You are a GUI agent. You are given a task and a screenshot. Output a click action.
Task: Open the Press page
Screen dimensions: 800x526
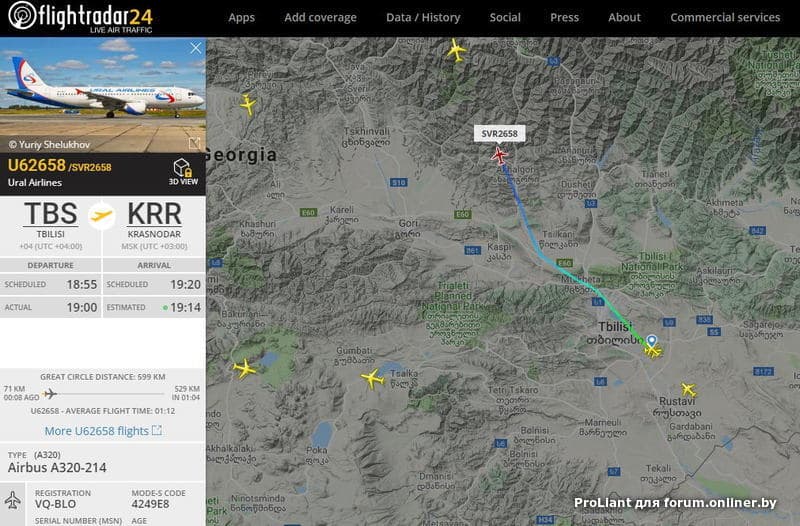(564, 17)
